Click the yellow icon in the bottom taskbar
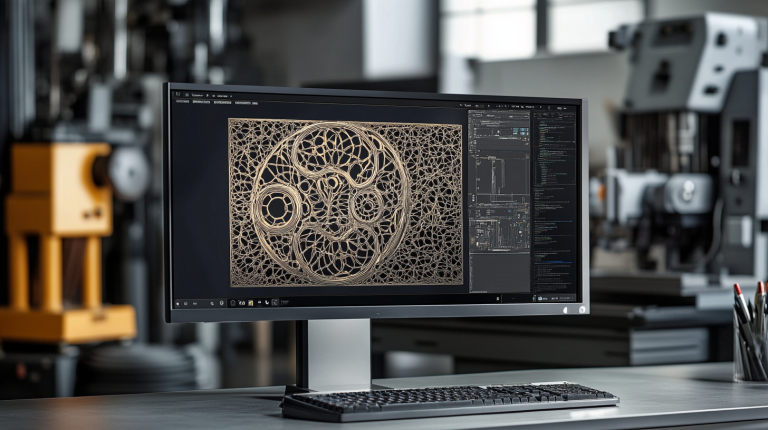 point(250,303)
